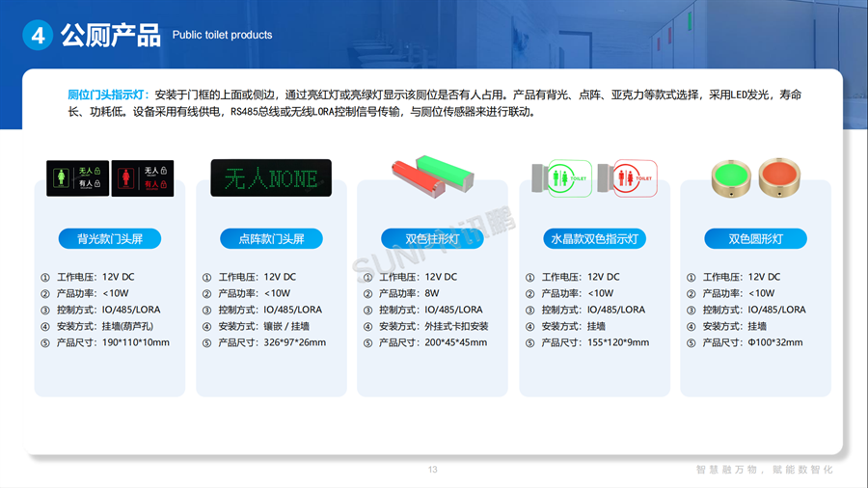Select the green backlit door sign image
The height and width of the screenshot is (488, 868).
77,177
